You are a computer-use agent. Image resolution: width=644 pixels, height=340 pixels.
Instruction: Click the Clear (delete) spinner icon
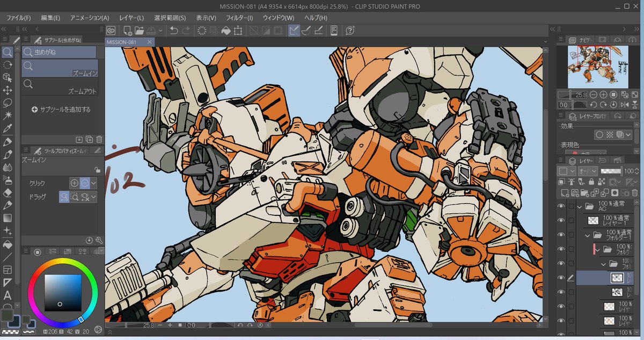tap(202, 31)
